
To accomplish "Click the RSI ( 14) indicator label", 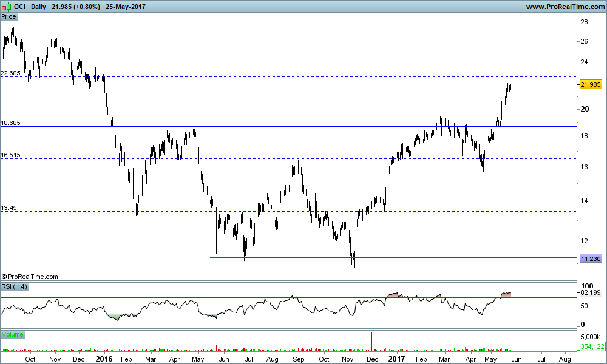I will point(15,286).
